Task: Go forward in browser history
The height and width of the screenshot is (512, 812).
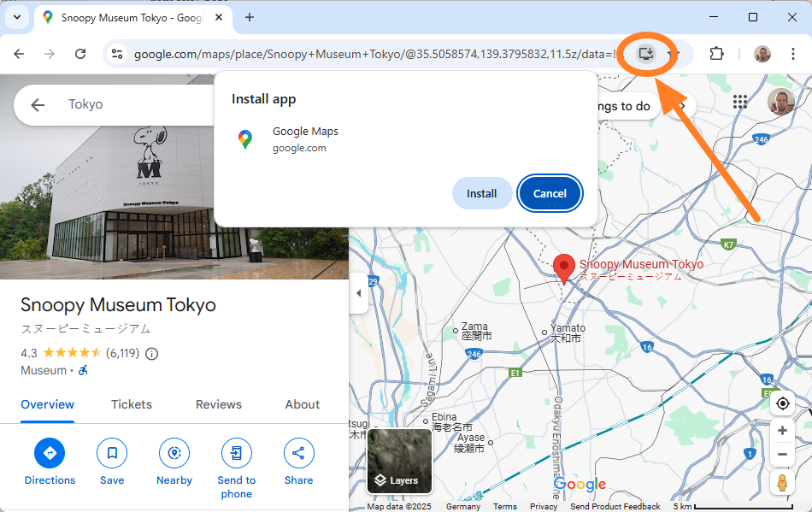Action: (x=50, y=54)
